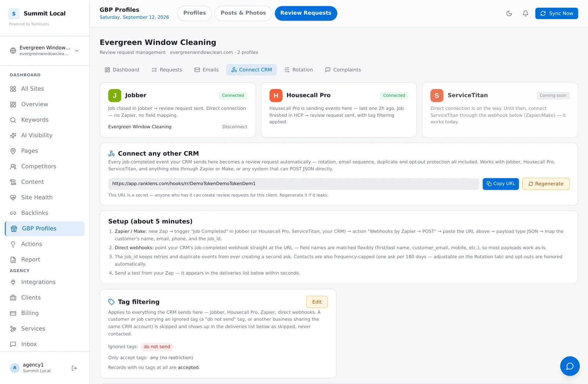
Task: Open the chat bubble widget
Action: pyautogui.click(x=570, y=366)
